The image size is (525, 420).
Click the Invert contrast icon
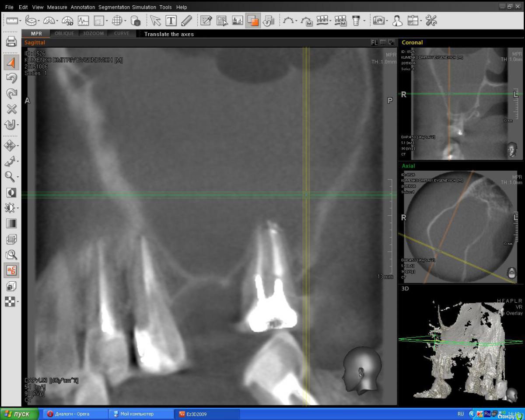11,192
